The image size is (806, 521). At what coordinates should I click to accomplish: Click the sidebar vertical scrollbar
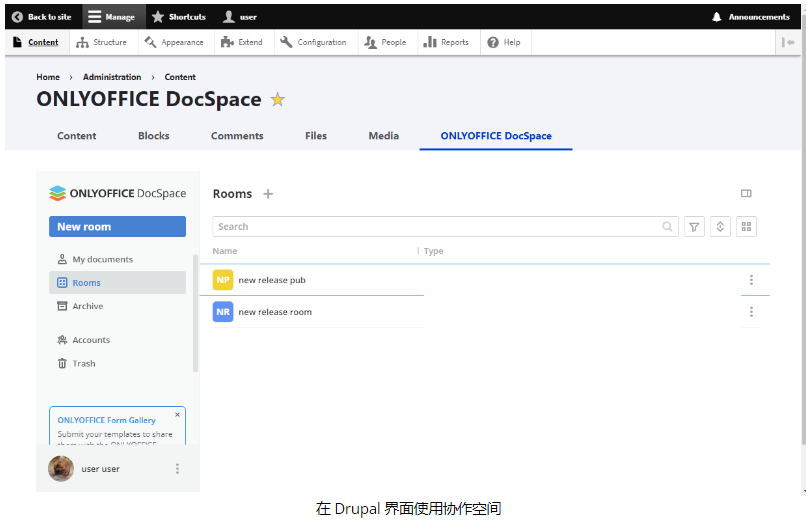click(195, 313)
